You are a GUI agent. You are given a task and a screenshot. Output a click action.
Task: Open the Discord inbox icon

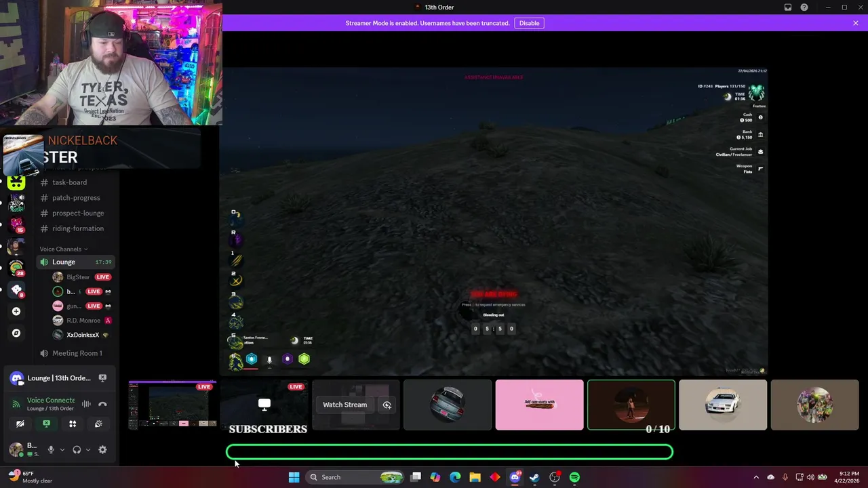(x=788, y=7)
